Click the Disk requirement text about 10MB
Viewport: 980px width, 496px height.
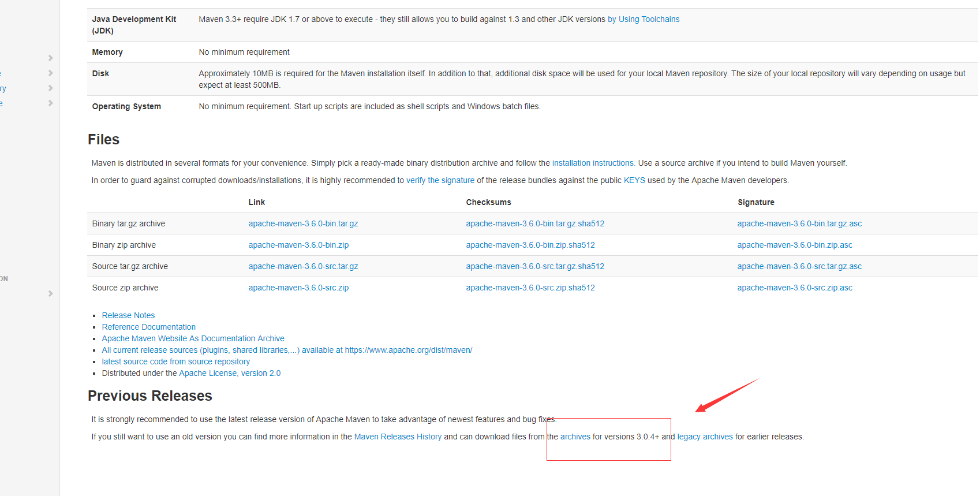coord(582,79)
